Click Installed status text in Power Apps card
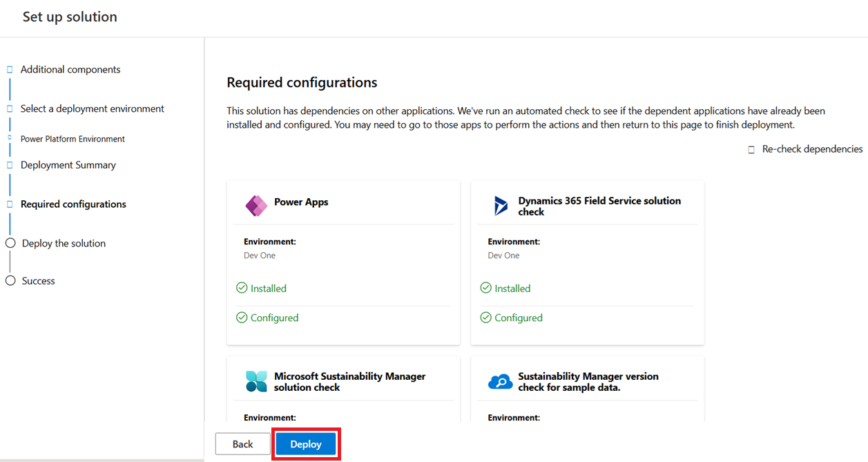The image size is (868, 462). [x=269, y=289]
